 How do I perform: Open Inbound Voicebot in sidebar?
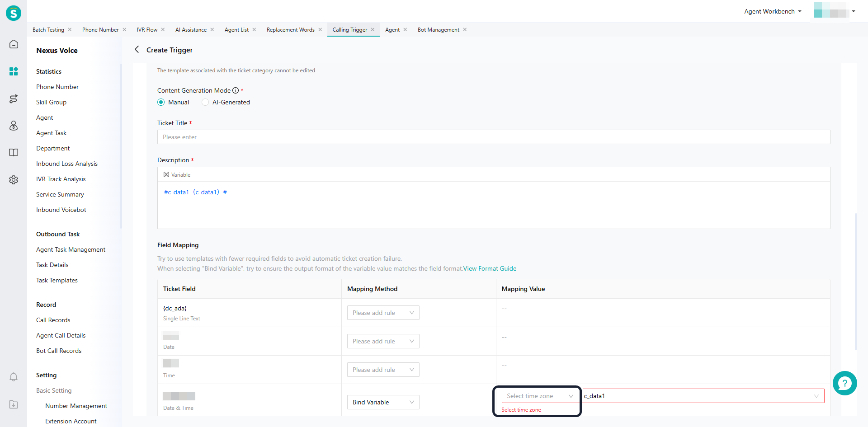pos(61,210)
